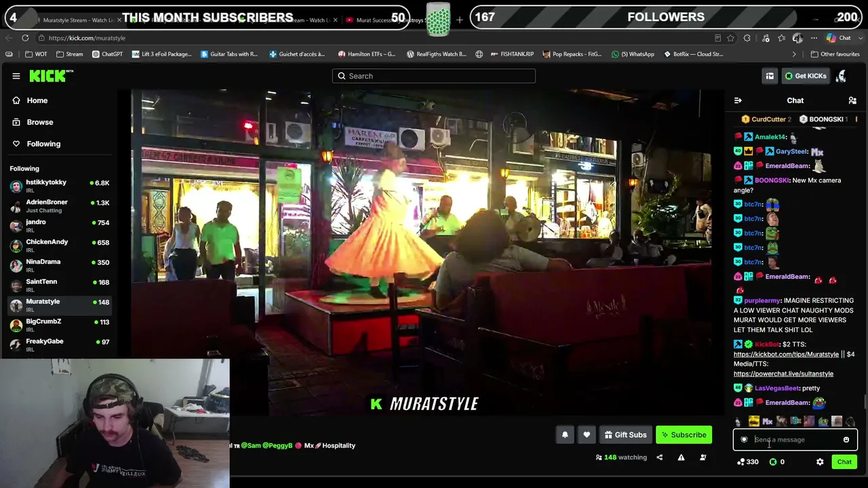
Task: Click the icon right of the report icon
Action: (x=703, y=457)
